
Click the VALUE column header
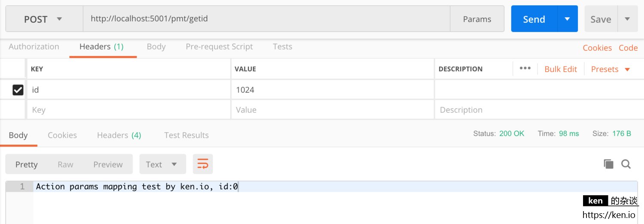click(x=245, y=69)
